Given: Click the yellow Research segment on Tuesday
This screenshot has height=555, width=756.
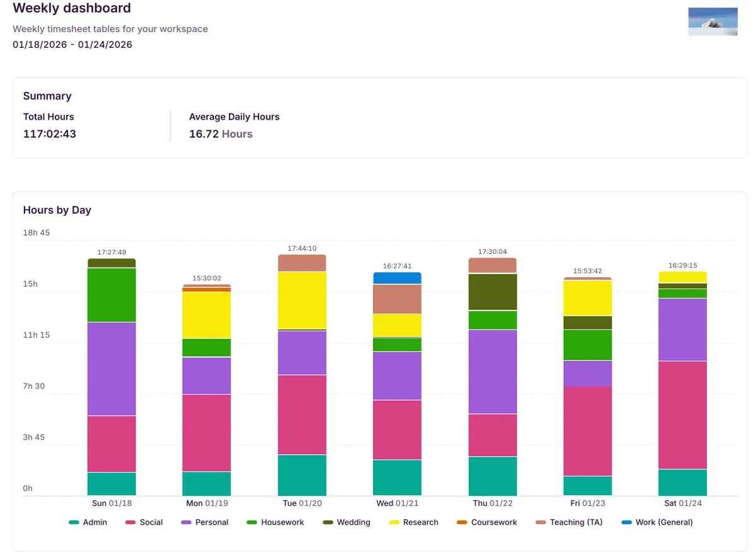Looking at the screenshot, I should [x=302, y=300].
